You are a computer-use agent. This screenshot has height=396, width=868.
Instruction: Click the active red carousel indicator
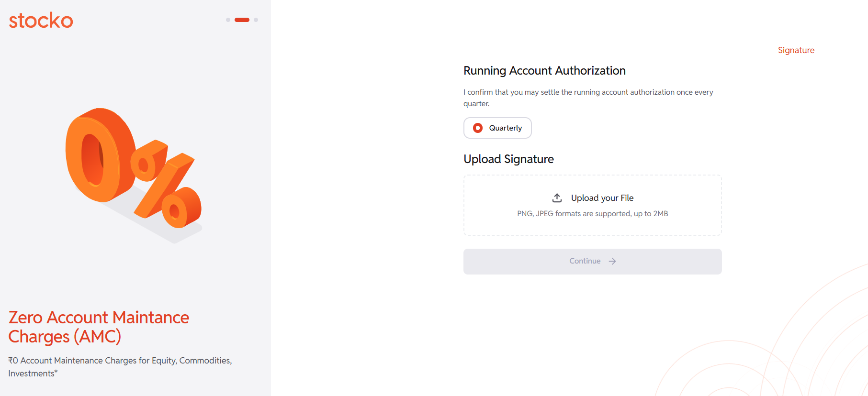[x=242, y=20]
